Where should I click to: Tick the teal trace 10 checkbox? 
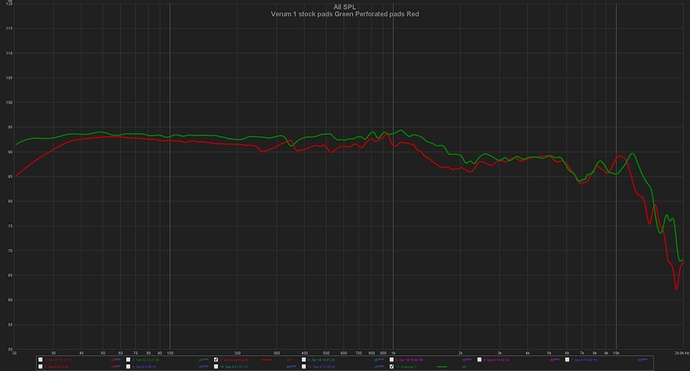pos(216,367)
